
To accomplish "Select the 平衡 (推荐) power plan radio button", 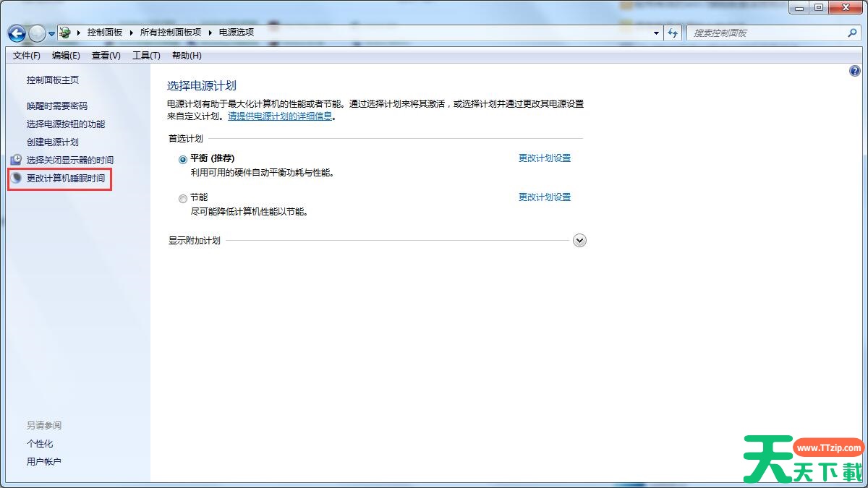I will (x=183, y=159).
